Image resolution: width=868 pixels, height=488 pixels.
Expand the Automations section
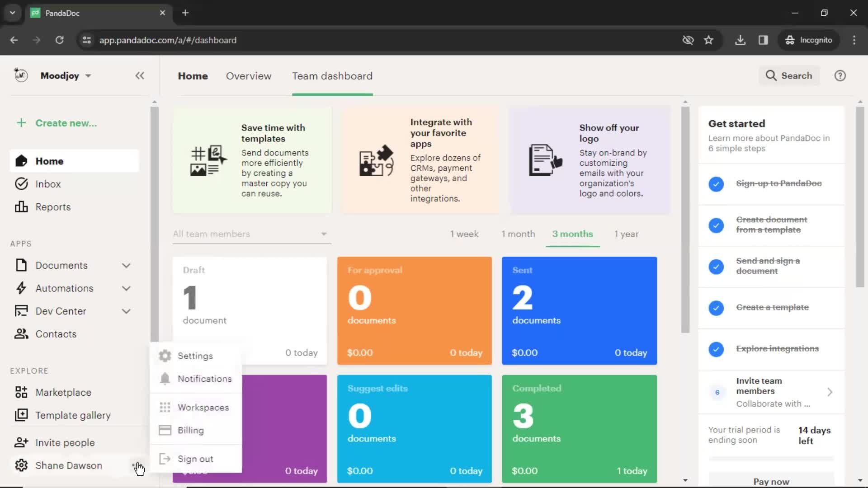click(x=127, y=288)
